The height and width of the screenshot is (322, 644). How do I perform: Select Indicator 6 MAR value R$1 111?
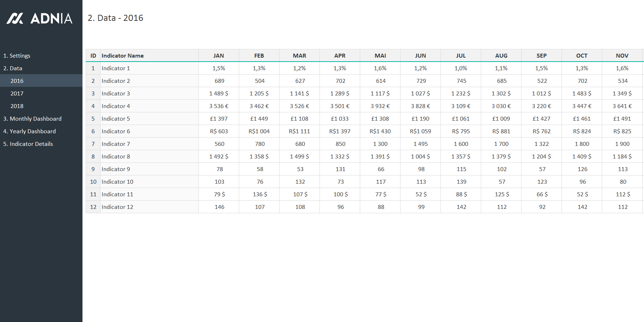299,131
